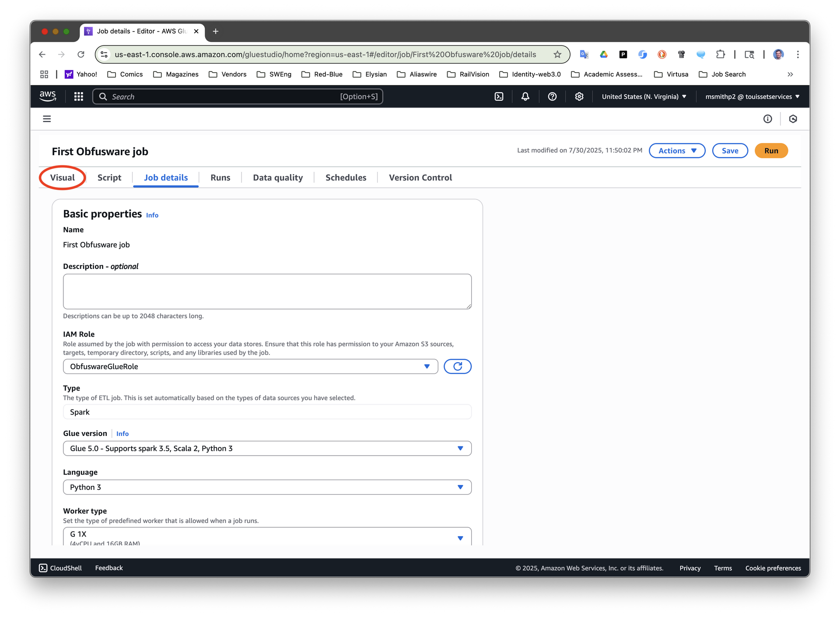Viewport: 840px width, 617px height.
Task: Open the Terms link
Action: (x=723, y=568)
